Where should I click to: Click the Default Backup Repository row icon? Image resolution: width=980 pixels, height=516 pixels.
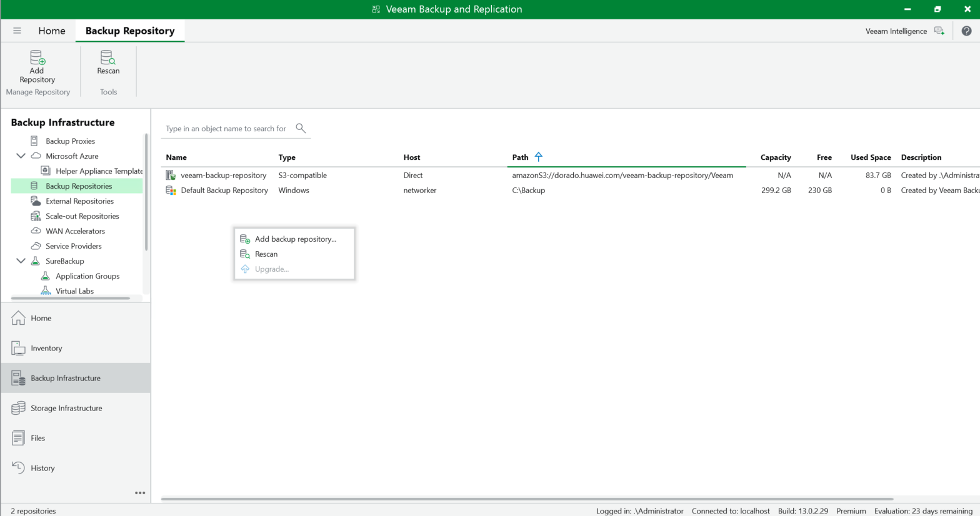(x=171, y=191)
